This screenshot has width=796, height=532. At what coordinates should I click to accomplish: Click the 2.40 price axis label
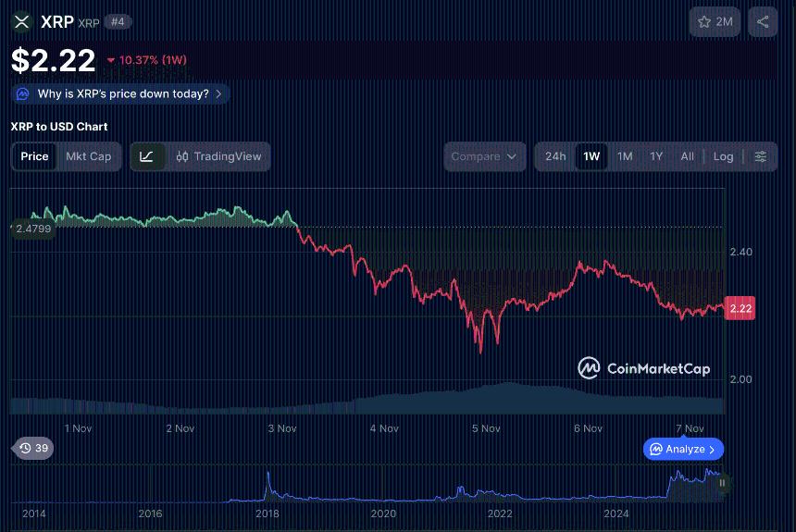coord(740,252)
